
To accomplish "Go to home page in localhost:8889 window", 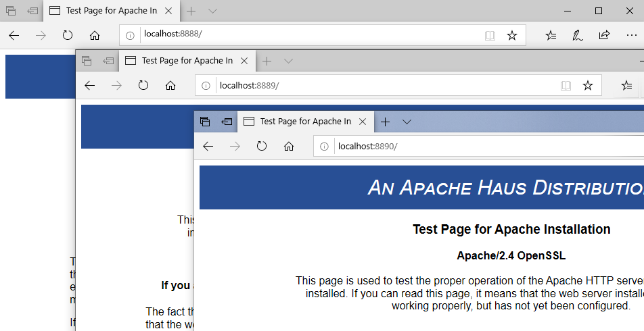I will point(170,85).
